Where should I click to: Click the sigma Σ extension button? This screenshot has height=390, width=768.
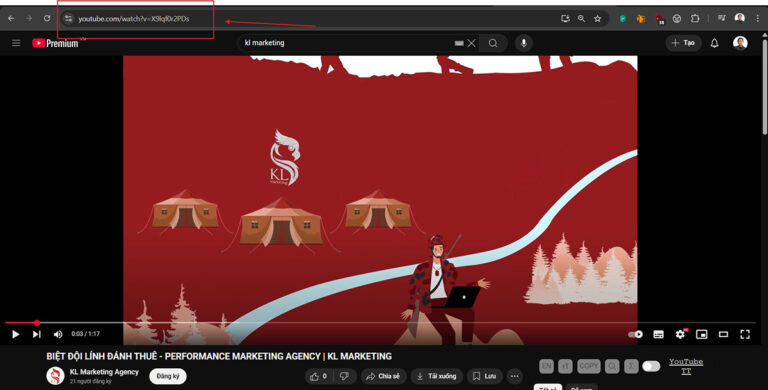pyautogui.click(x=631, y=366)
